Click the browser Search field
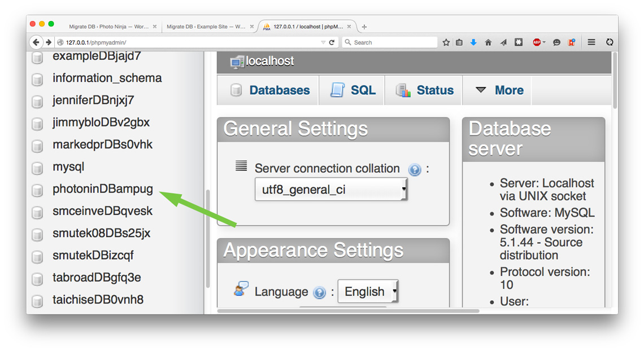The image size is (644, 351). (x=390, y=42)
